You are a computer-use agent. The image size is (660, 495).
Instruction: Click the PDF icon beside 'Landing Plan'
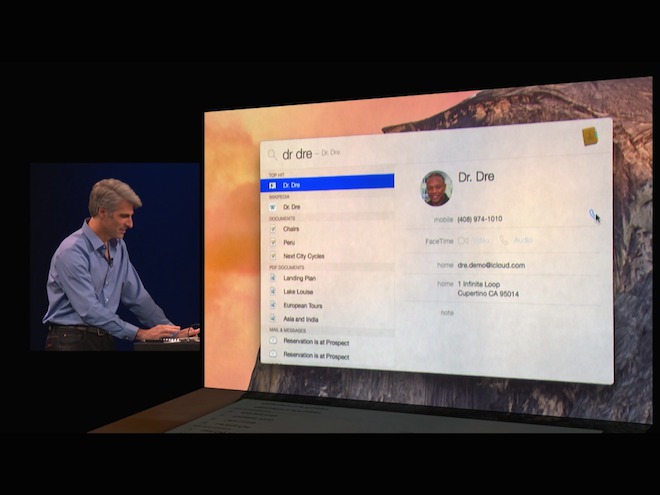[x=273, y=278]
